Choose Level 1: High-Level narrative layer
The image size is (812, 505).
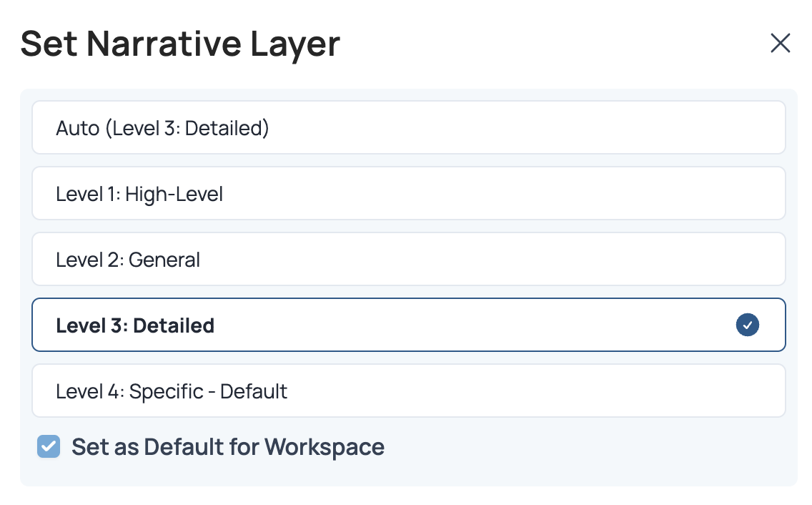click(408, 194)
